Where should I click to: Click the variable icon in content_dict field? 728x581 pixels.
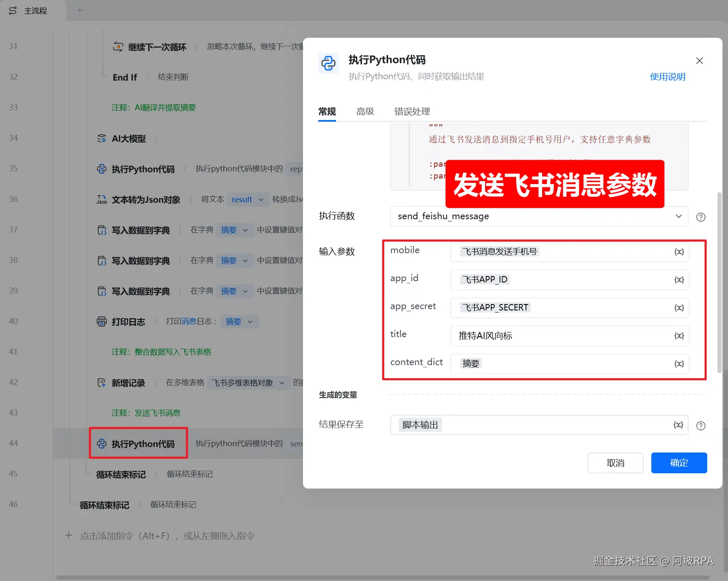(x=679, y=364)
